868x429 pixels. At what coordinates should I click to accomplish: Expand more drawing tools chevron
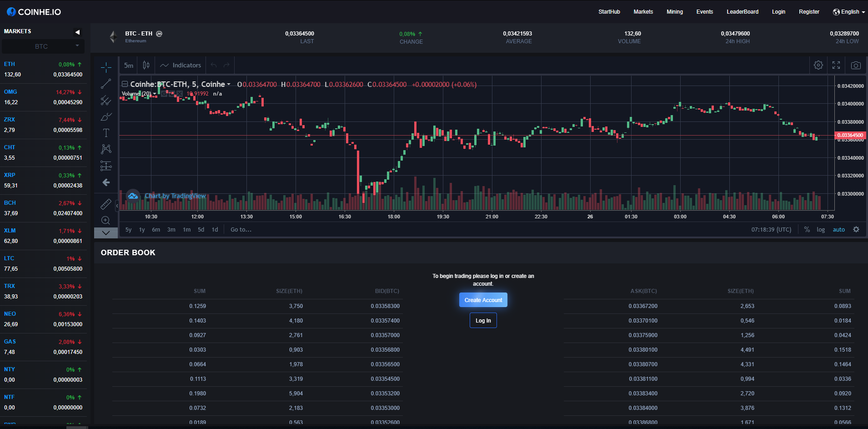pyautogui.click(x=106, y=233)
